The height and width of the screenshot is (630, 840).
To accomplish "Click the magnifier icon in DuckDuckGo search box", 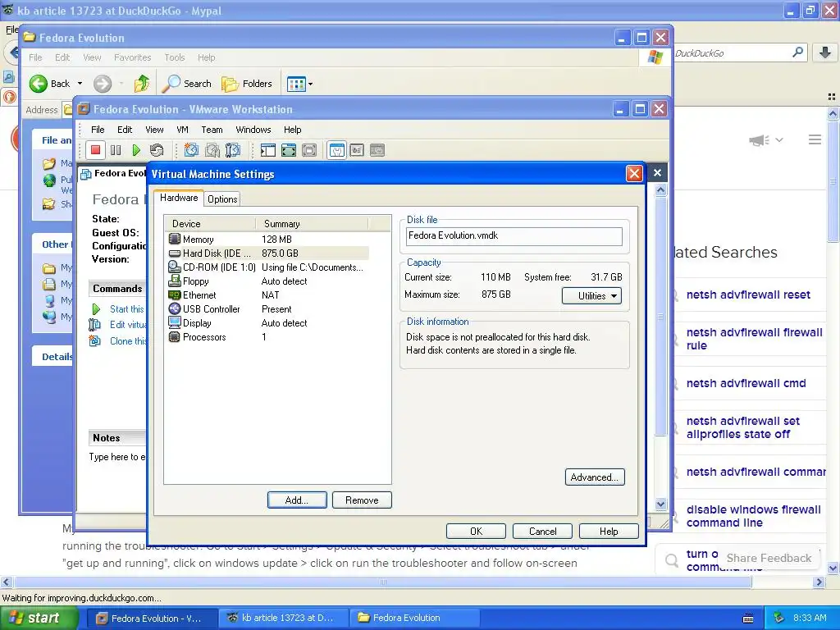I will coord(797,52).
